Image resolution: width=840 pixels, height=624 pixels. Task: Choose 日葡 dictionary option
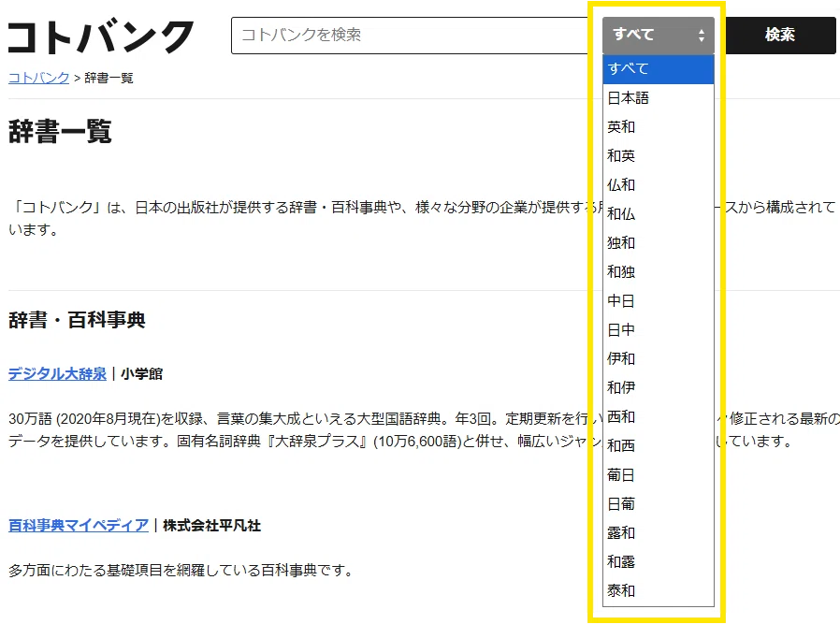(x=659, y=504)
